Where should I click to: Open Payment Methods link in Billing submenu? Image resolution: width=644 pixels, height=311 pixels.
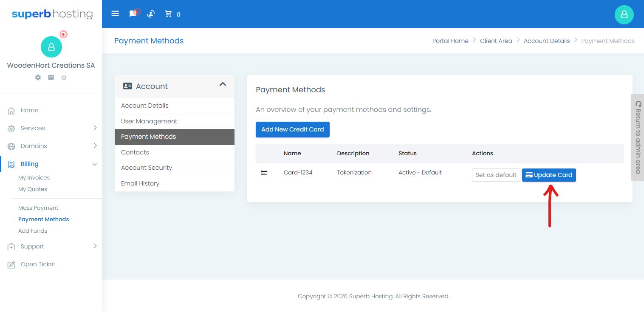(x=43, y=220)
